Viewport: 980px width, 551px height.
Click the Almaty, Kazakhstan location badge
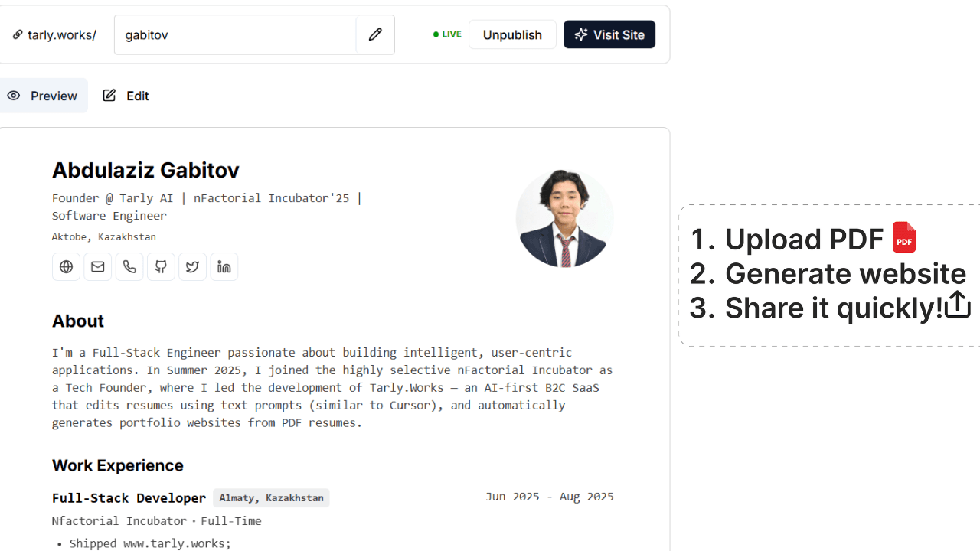[271, 498]
